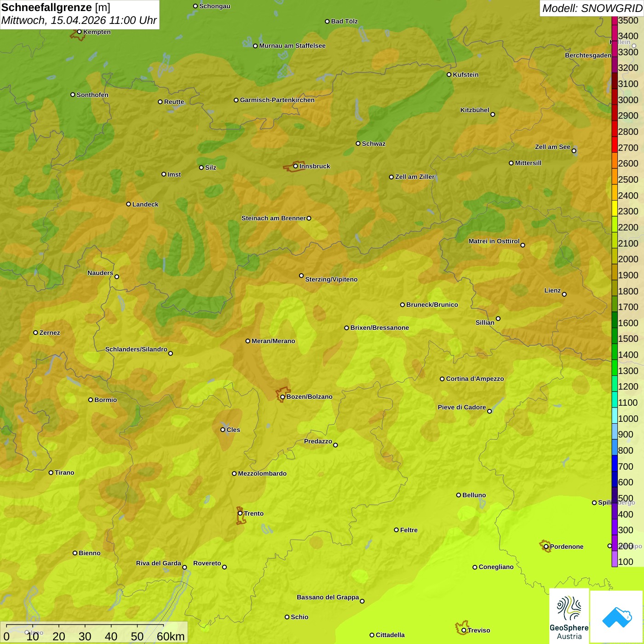Click the Nauders location dot
This screenshot has height=644, width=644.
pos(117,276)
